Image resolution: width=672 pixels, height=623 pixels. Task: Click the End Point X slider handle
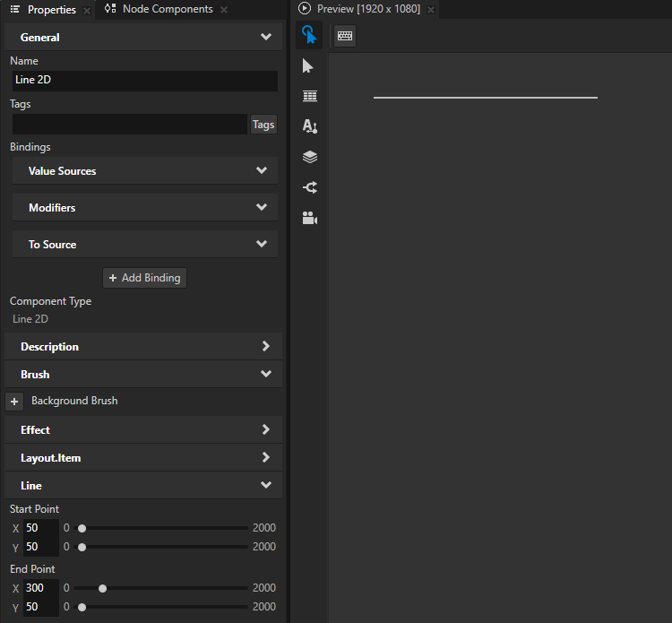(103, 589)
